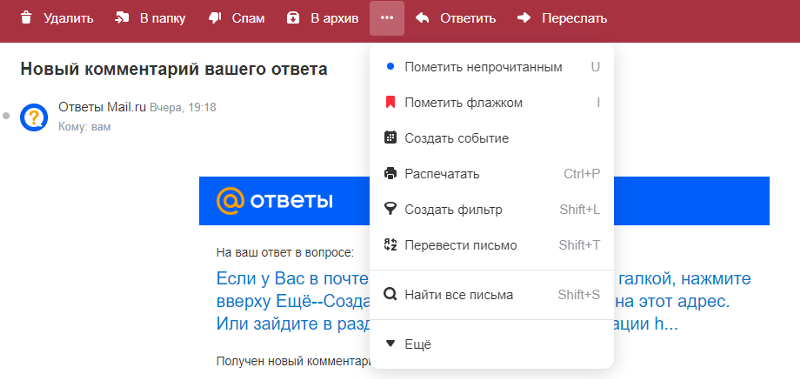The image size is (800, 379).
Task: Click the thumbs-down Спам icon
Action: click(x=214, y=18)
